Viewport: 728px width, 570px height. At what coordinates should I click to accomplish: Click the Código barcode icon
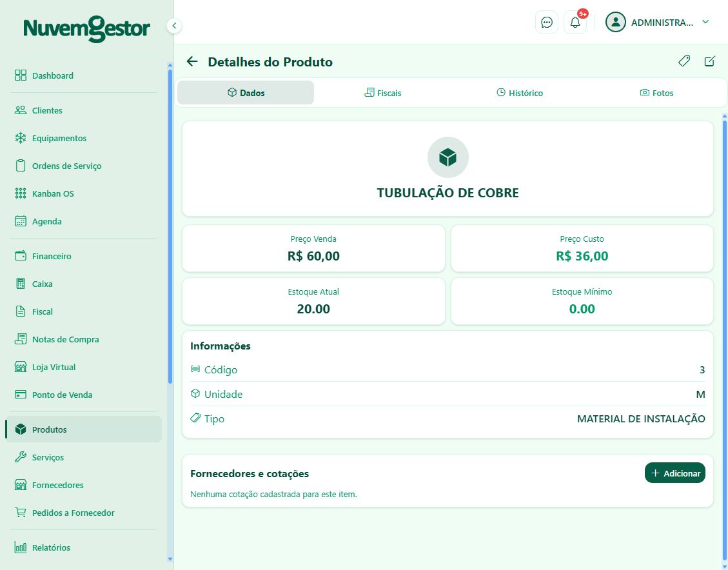[195, 369]
